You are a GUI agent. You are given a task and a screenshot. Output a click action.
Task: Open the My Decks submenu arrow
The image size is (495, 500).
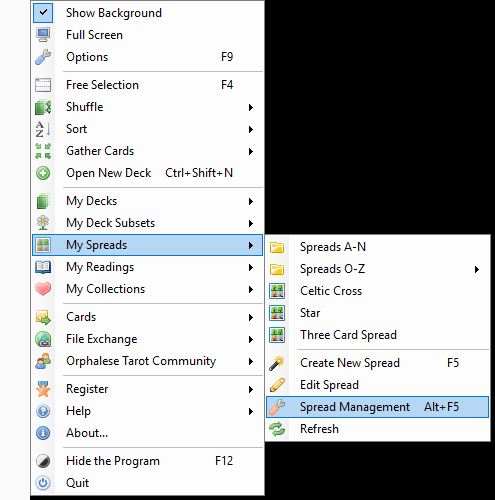coord(251,201)
